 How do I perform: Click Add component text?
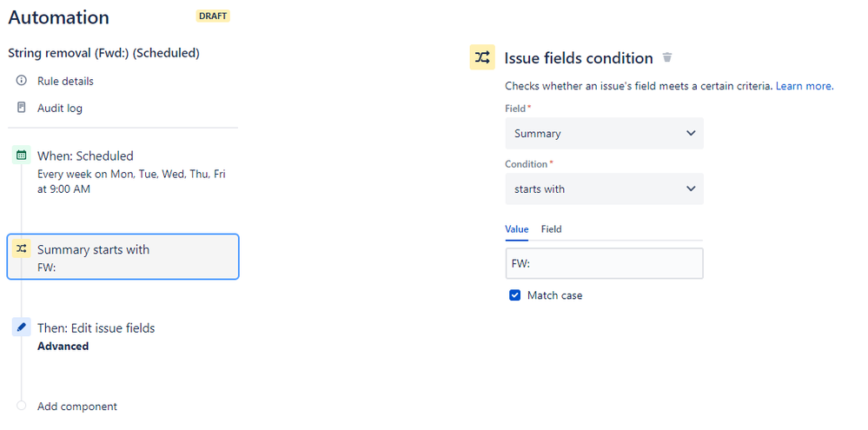coord(77,407)
